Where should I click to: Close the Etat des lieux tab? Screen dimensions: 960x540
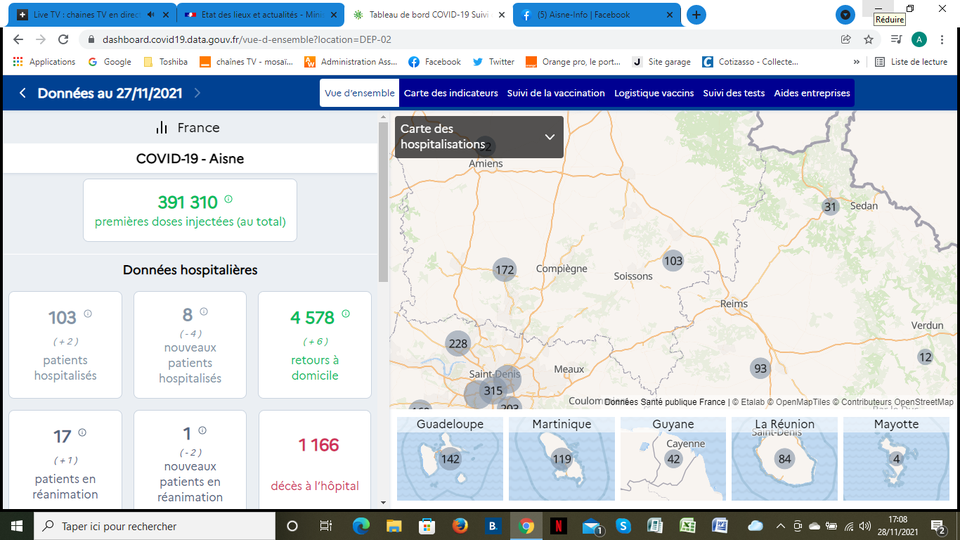tap(334, 15)
